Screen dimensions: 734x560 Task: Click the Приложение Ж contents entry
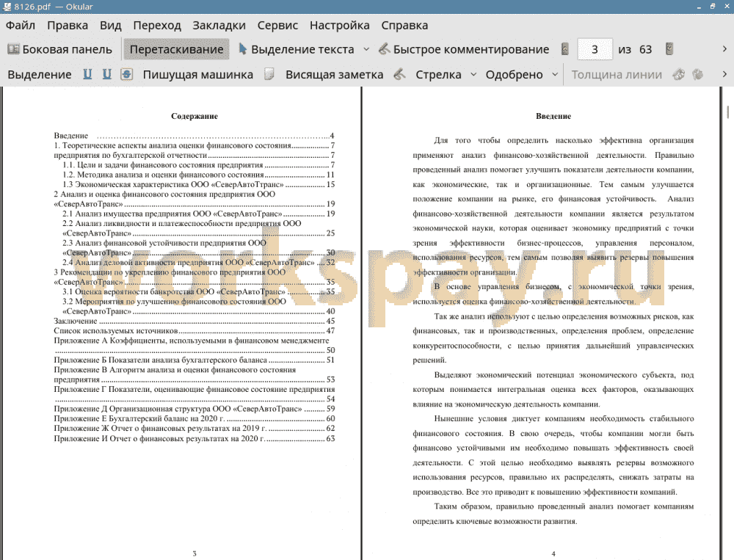coord(195,429)
